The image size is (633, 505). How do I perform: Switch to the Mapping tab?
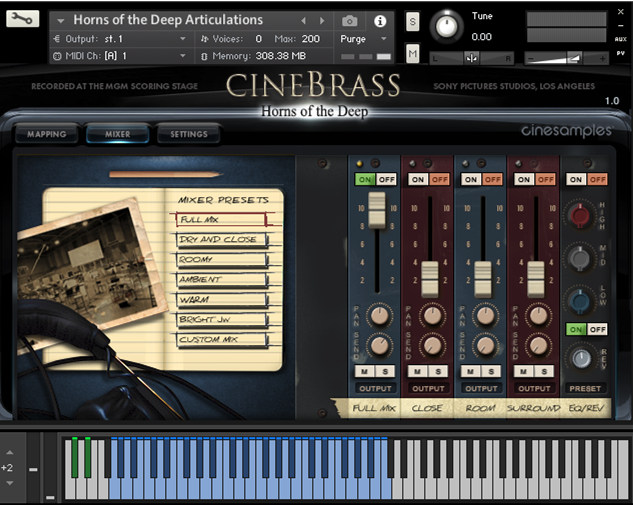[46, 134]
